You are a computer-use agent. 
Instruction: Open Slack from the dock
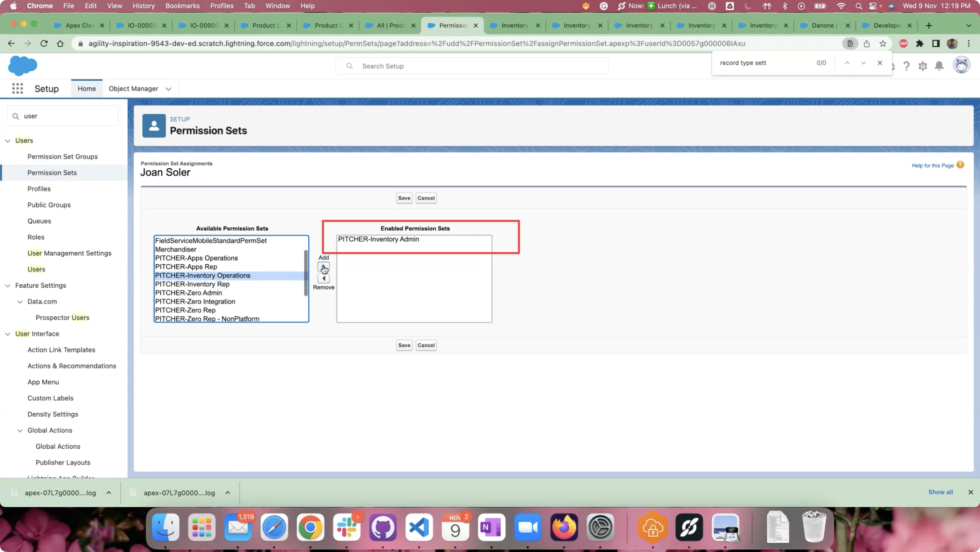[346, 527]
